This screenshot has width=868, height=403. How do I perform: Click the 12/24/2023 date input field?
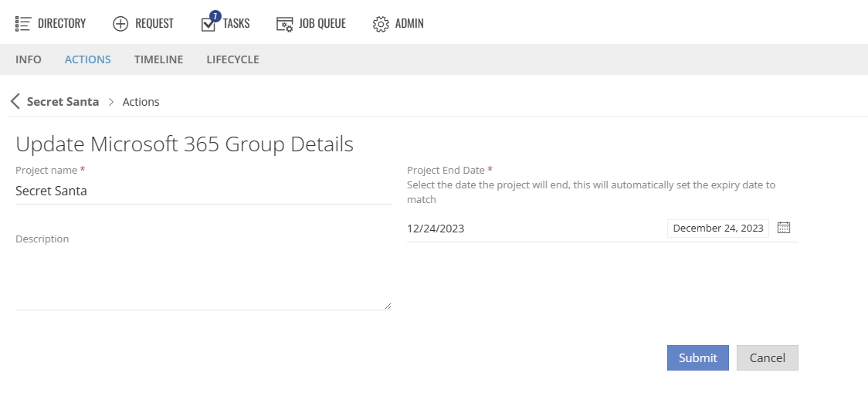click(535, 228)
